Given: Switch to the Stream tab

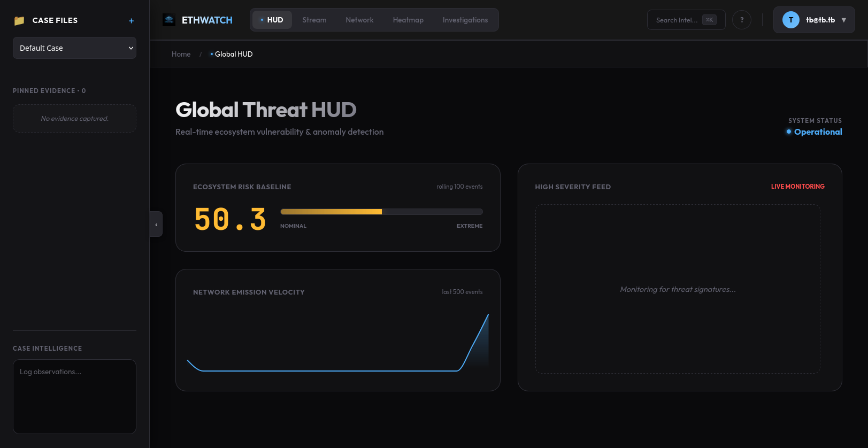Looking at the screenshot, I should tap(314, 20).
